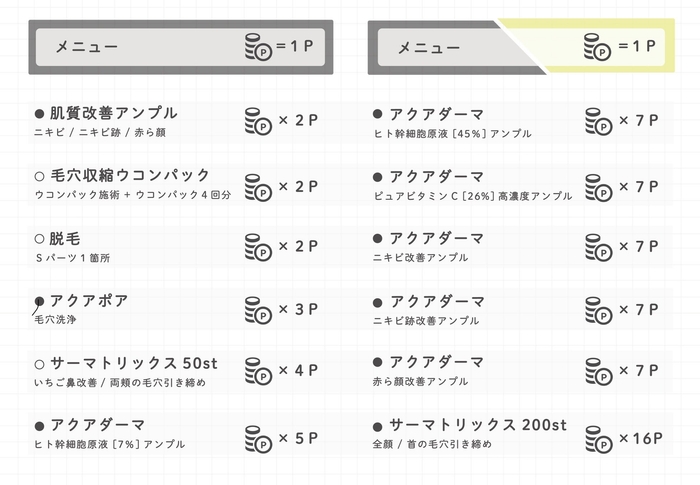
Task: Select the hollow circle beside 毛穴収縮ウコンパック
Action: click(40, 176)
